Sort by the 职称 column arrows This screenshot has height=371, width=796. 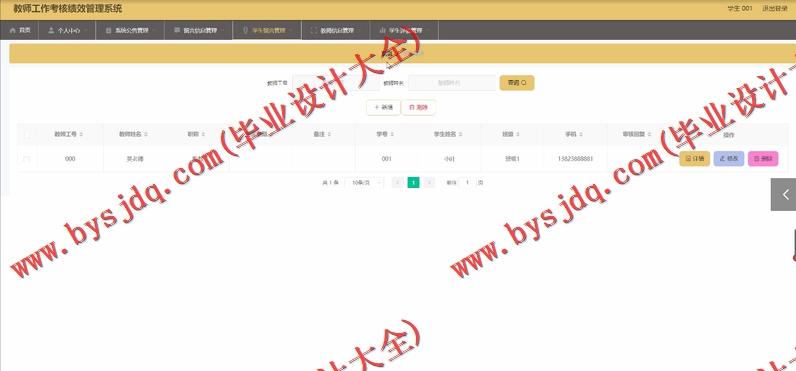tap(203, 134)
